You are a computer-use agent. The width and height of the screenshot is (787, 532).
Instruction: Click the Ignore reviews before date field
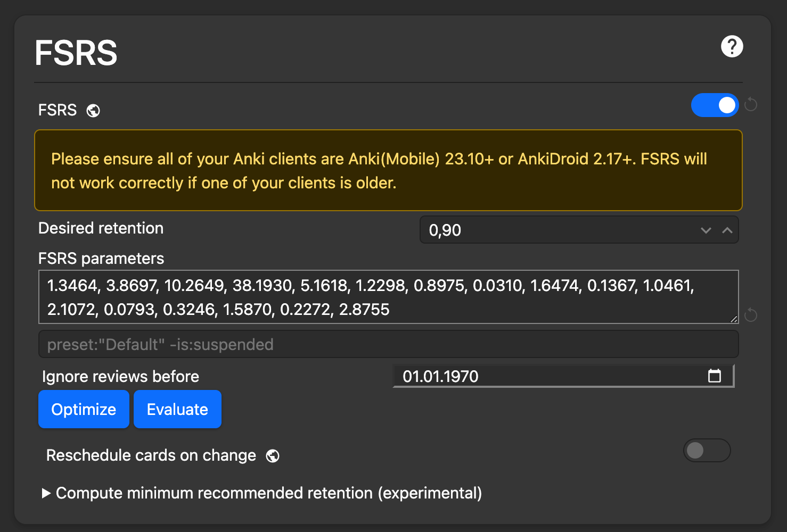pyautogui.click(x=563, y=376)
